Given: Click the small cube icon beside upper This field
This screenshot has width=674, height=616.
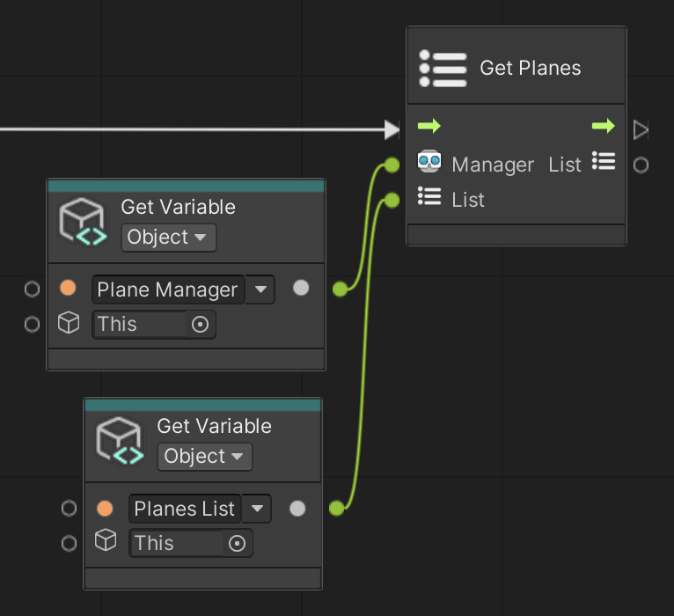Looking at the screenshot, I should pyautogui.click(x=69, y=324).
